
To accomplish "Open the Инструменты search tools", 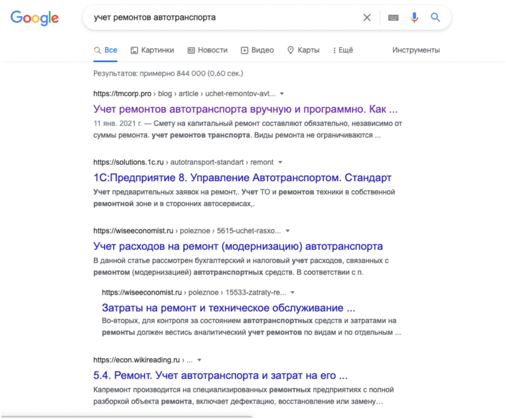I will tap(416, 50).
